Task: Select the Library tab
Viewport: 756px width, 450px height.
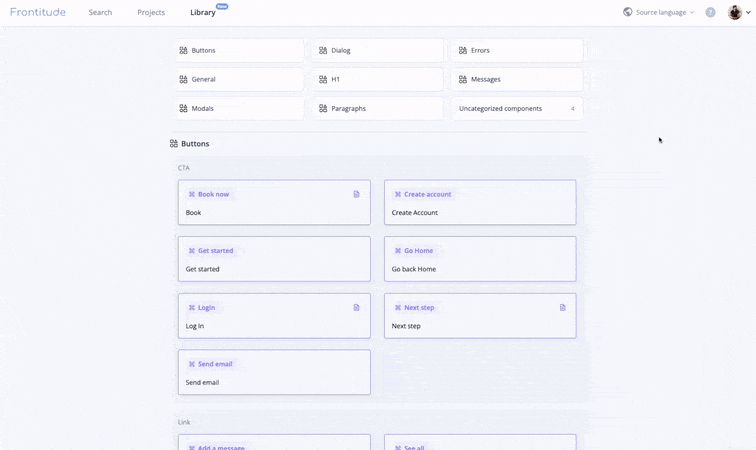Action: tap(202, 12)
